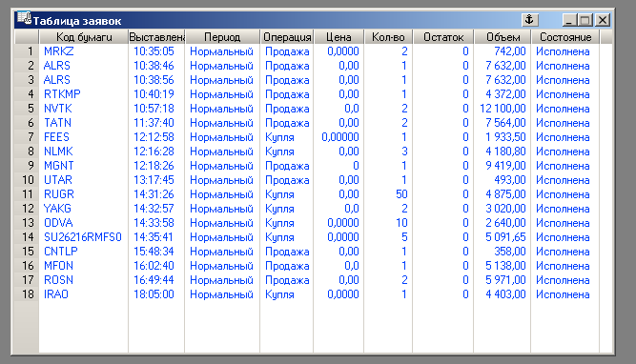The width and height of the screenshot is (636, 364).
Task: Click the Остаток column header
Action: (x=443, y=37)
